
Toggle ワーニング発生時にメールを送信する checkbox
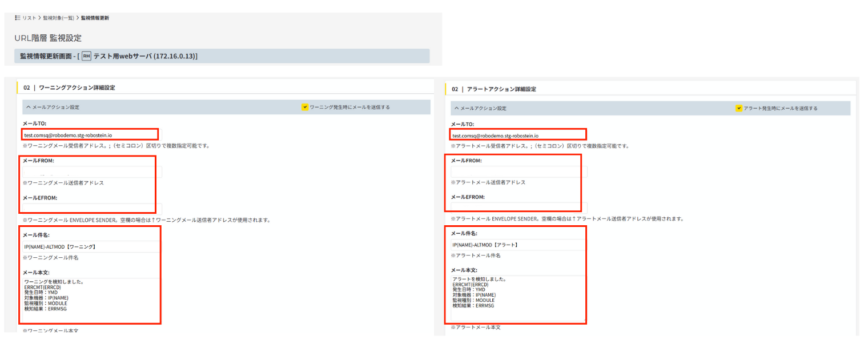coord(305,107)
